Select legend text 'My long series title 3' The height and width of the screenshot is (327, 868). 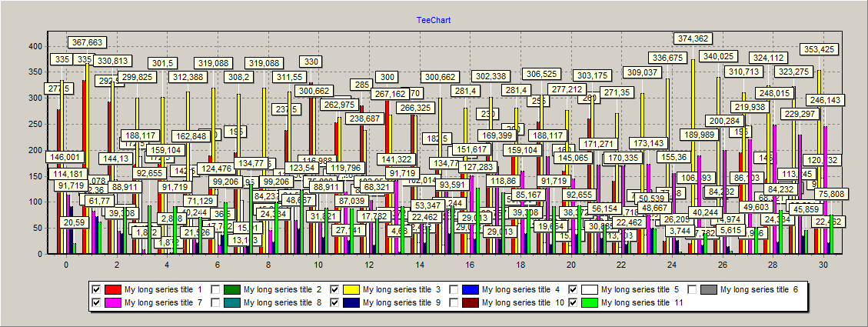401,289
